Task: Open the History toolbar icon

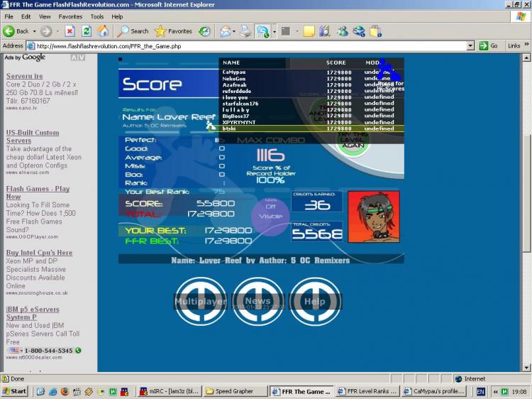Action: point(204,31)
